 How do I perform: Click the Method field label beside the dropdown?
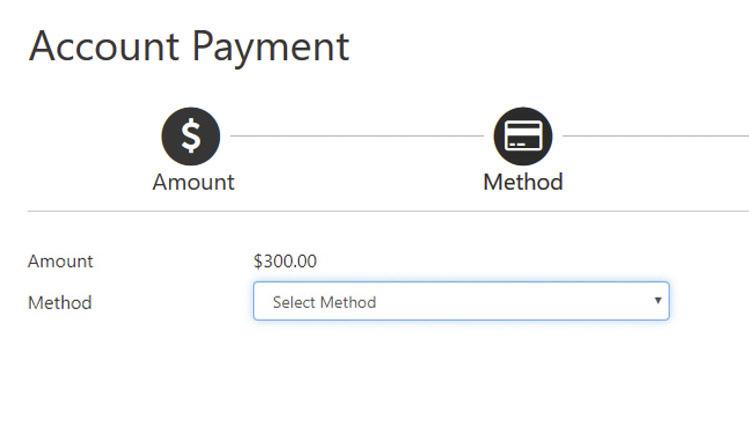click(60, 303)
